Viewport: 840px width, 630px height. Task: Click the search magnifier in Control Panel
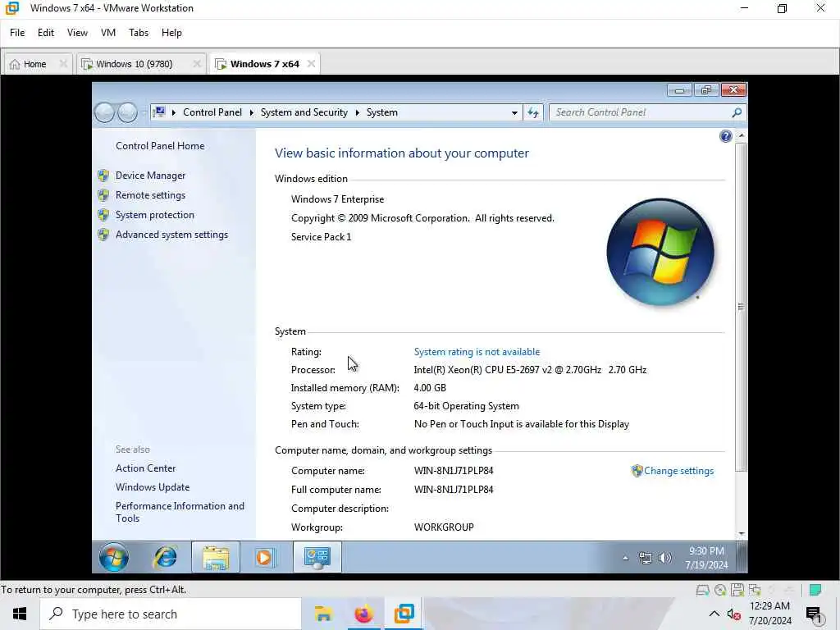point(737,112)
